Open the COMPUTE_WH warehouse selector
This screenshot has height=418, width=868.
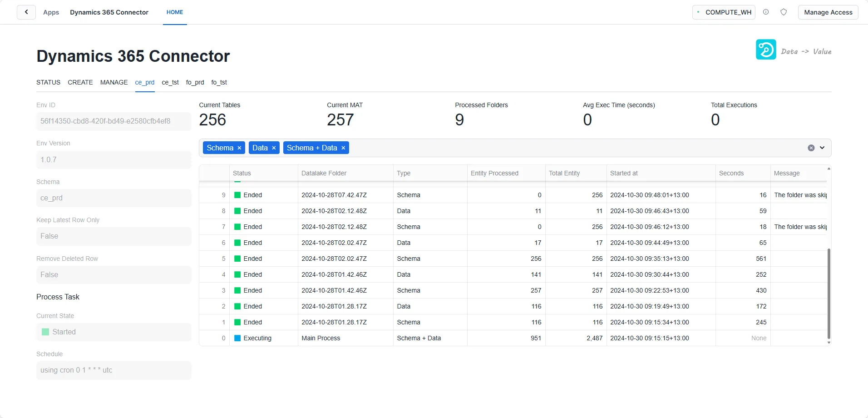[x=724, y=12]
